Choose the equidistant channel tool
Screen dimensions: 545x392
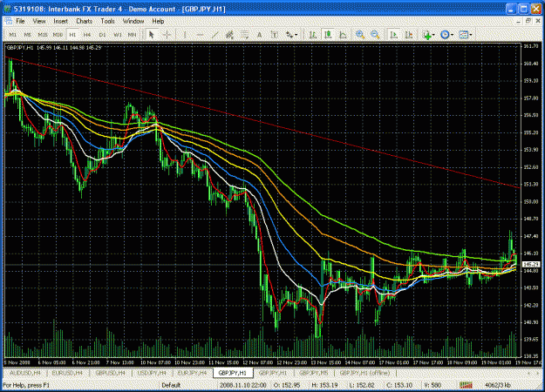229,35
